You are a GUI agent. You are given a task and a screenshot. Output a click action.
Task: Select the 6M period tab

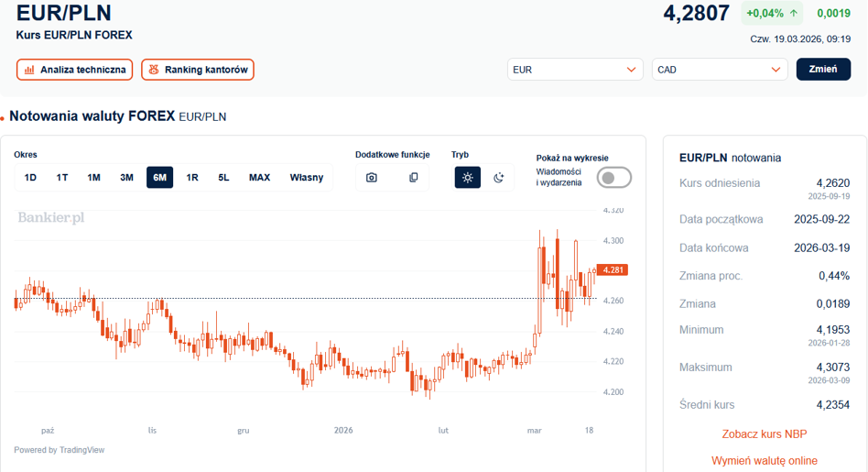click(160, 177)
